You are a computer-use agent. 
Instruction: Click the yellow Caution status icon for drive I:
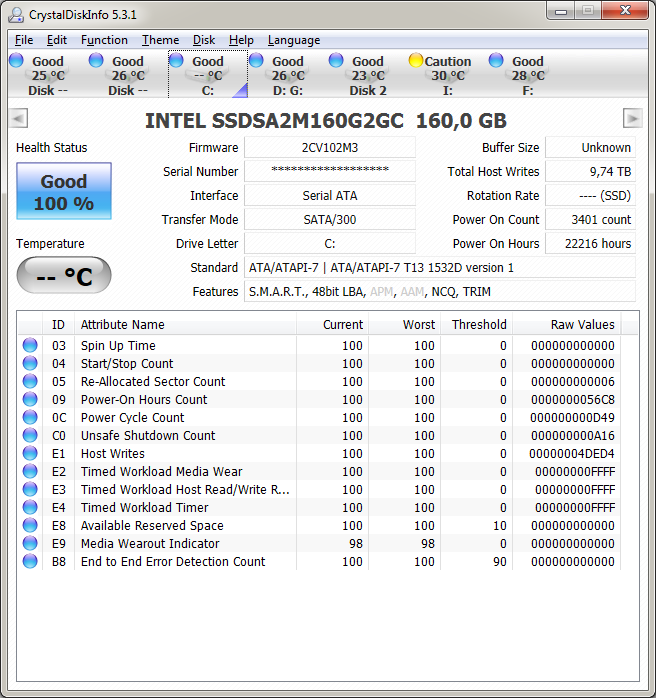[x=416, y=61]
